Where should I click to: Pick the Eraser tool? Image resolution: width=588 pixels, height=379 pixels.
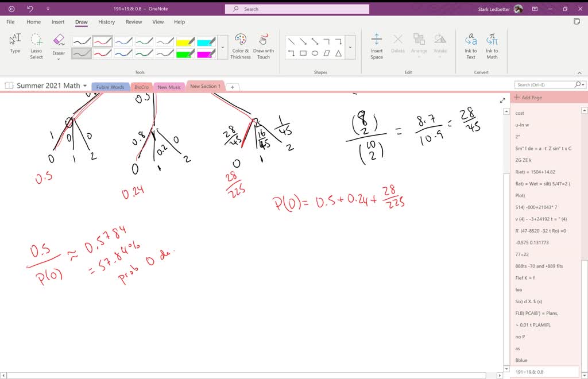click(x=59, y=46)
